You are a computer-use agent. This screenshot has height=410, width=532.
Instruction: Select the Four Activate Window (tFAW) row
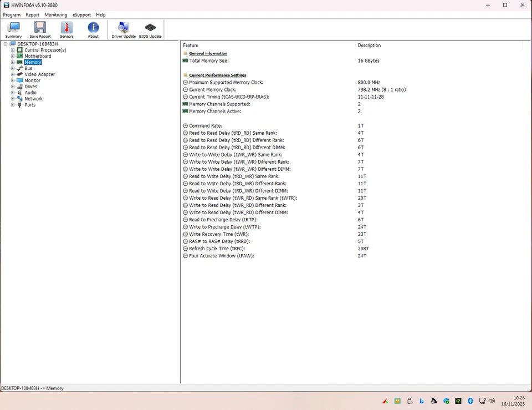click(351, 256)
